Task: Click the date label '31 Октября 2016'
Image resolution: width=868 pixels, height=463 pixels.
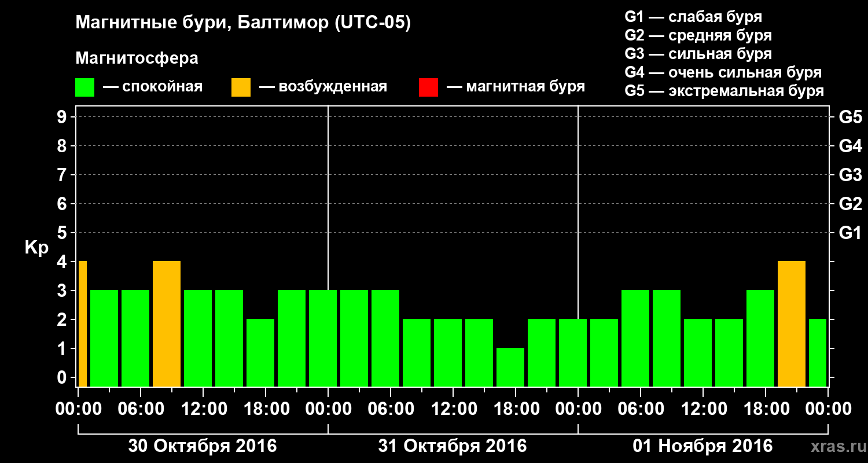Action: 453,446
